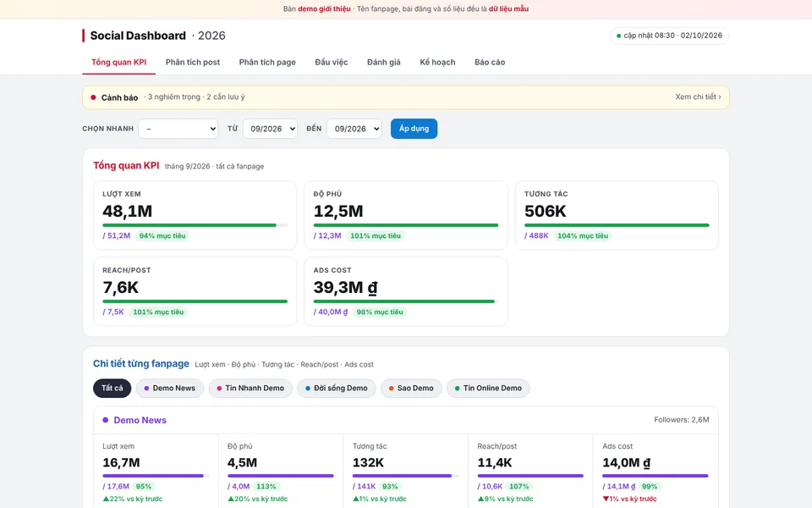Click the 104% mục tiêu badge
The image size is (812, 508).
pyautogui.click(x=583, y=236)
